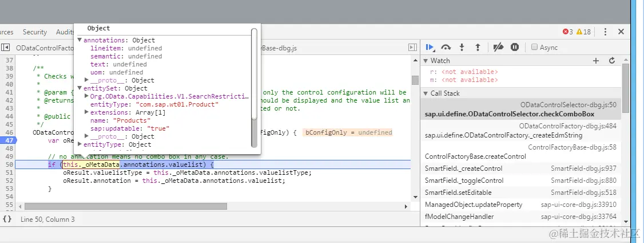Click Line 50, Column 3 status text
The image size is (644, 243).
47,219
